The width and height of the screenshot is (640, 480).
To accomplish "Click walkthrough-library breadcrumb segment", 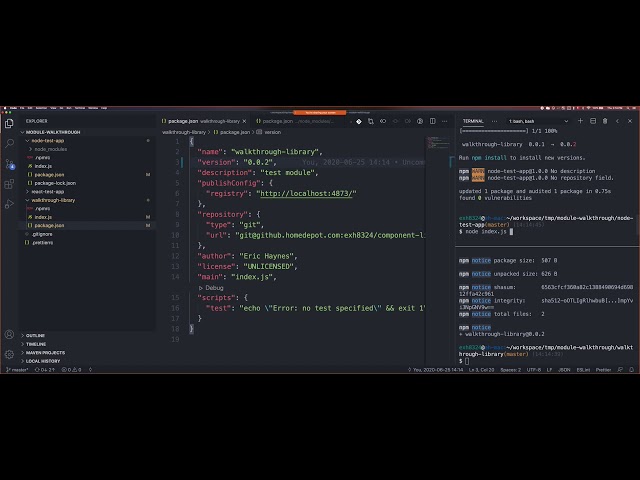I will pyautogui.click(x=184, y=132).
